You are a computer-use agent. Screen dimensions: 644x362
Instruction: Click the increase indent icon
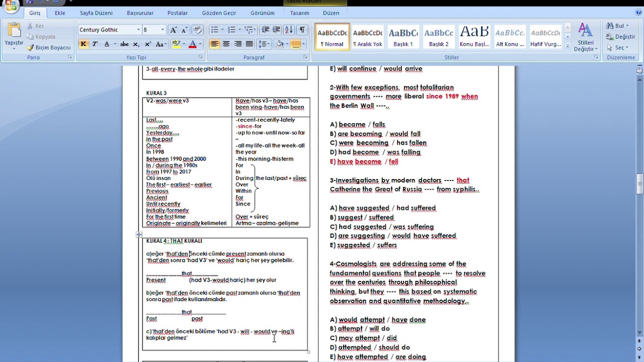pos(276,30)
